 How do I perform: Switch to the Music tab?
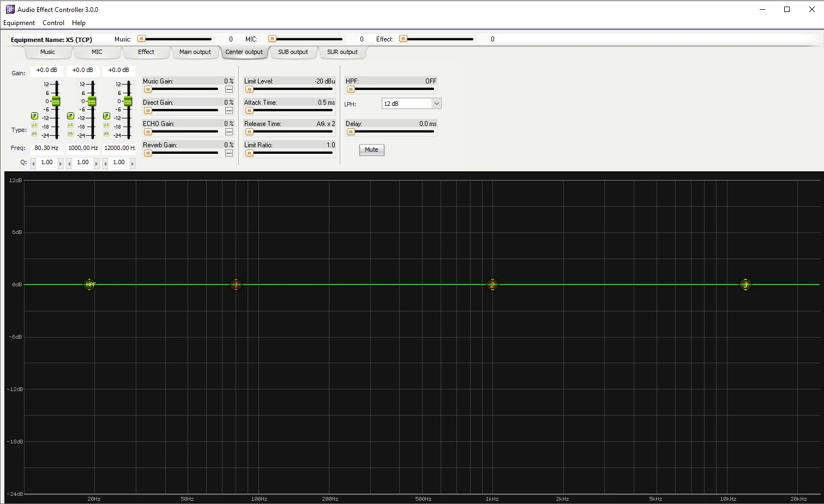[47, 52]
